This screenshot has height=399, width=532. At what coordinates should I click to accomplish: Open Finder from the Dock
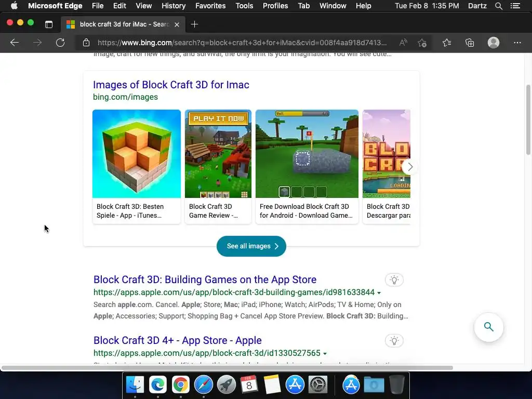[135, 384]
